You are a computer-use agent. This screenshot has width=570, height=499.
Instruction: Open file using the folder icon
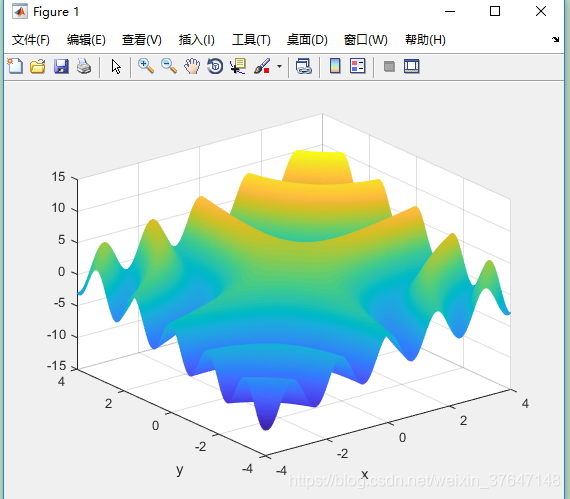tap(38, 67)
